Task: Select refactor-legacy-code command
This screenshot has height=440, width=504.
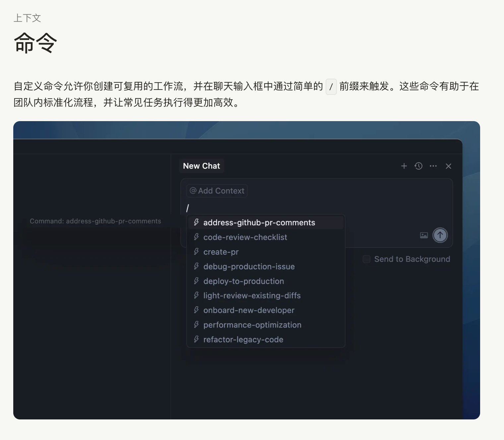Action: pyautogui.click(x=266, y=339)
